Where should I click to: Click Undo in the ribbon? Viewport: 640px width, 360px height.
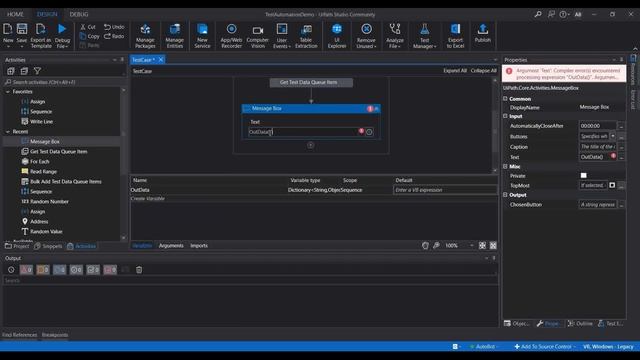coord(114,27)
